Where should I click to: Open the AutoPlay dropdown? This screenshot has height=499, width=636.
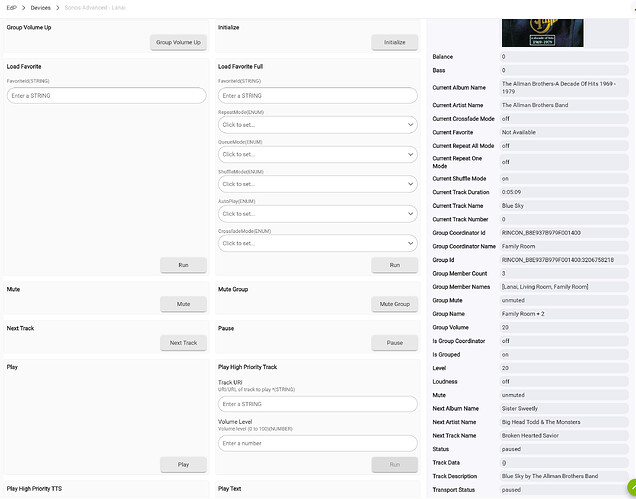(318, 214)
